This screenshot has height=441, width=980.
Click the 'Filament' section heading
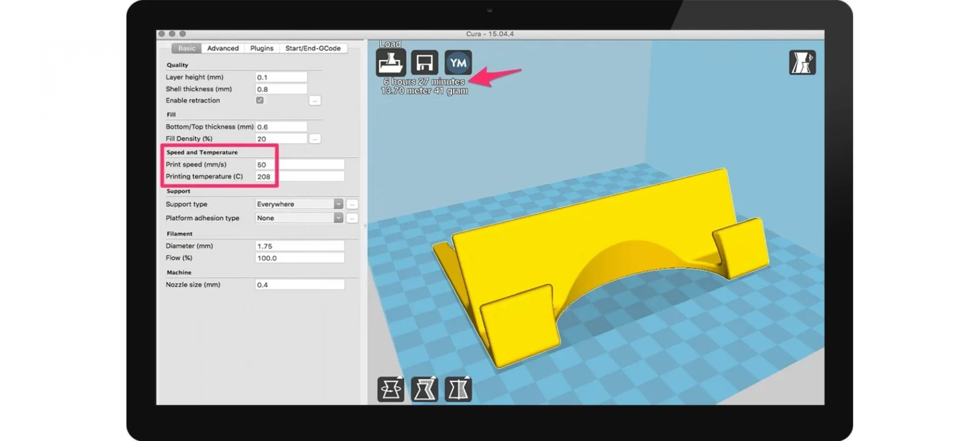coord(179,234)
